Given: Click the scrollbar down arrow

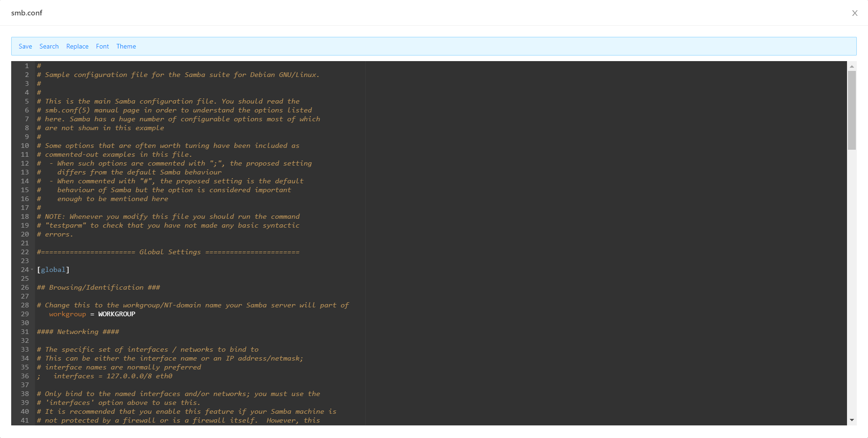Looking at the screenshot, I should tap(853, 419).
